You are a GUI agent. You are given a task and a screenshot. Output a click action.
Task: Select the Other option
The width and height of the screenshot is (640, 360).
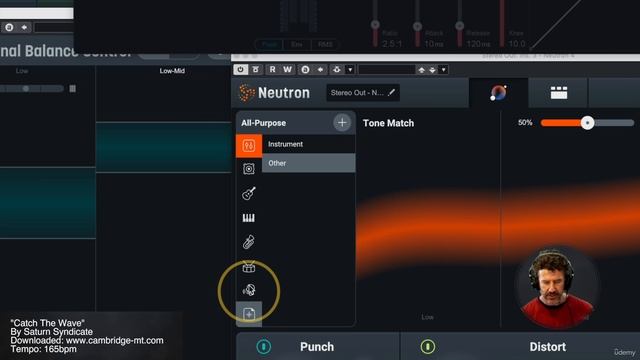[309, 163]
